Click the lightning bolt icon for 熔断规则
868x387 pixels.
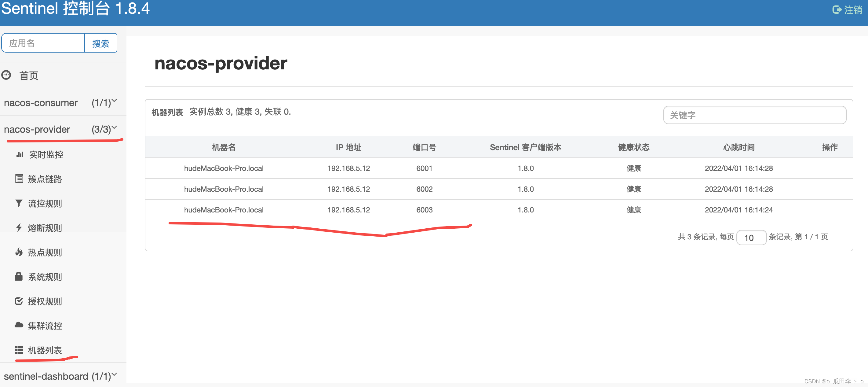(19, 227)
